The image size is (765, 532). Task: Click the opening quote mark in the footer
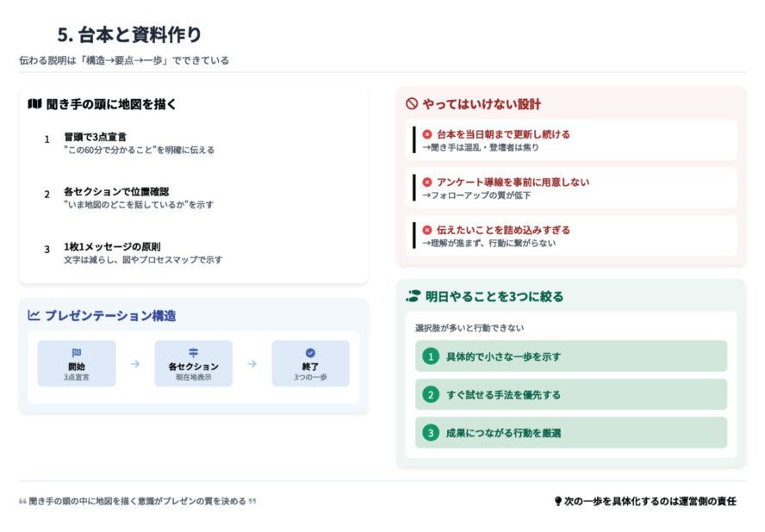click(22, 501)
